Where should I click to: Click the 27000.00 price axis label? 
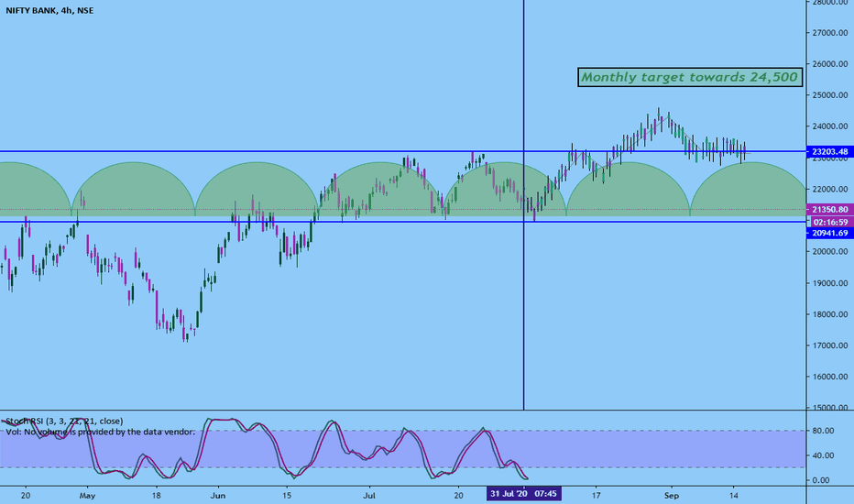coord(829,33)
